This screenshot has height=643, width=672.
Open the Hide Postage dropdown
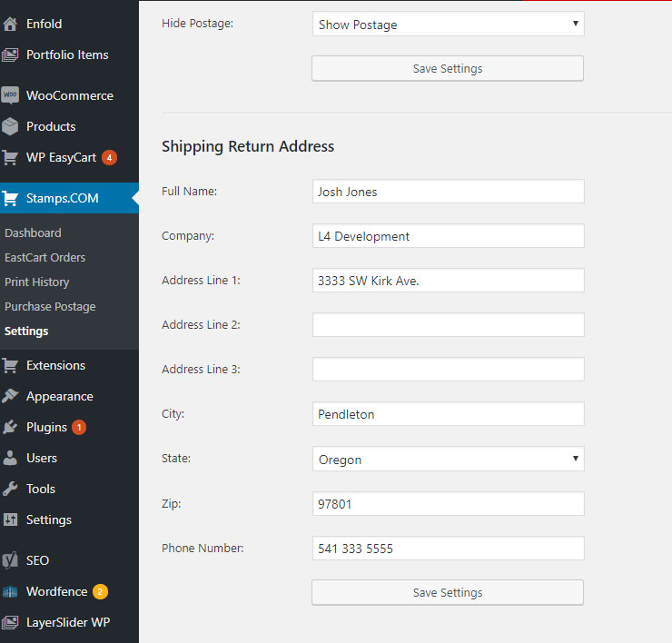coord(448,24)
